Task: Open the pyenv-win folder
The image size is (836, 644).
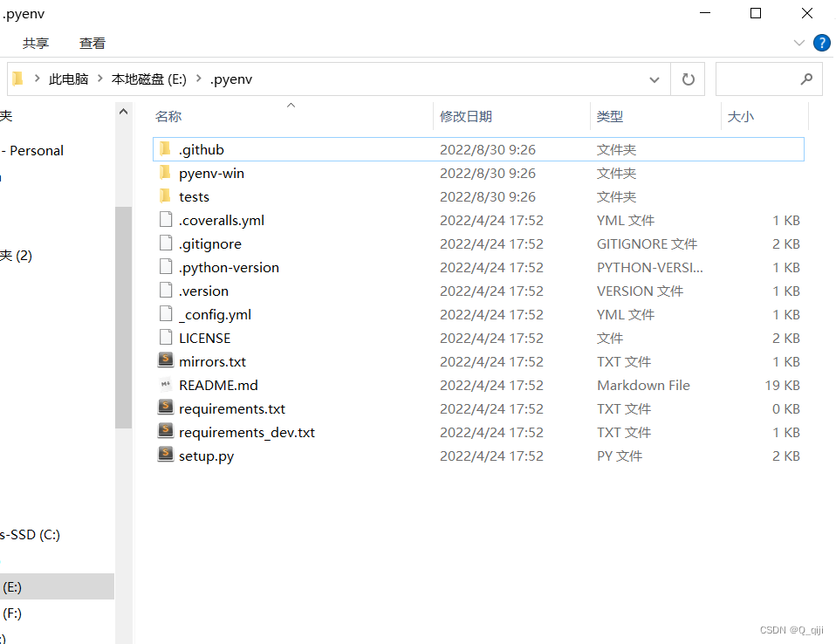Action: click(209, 173)
